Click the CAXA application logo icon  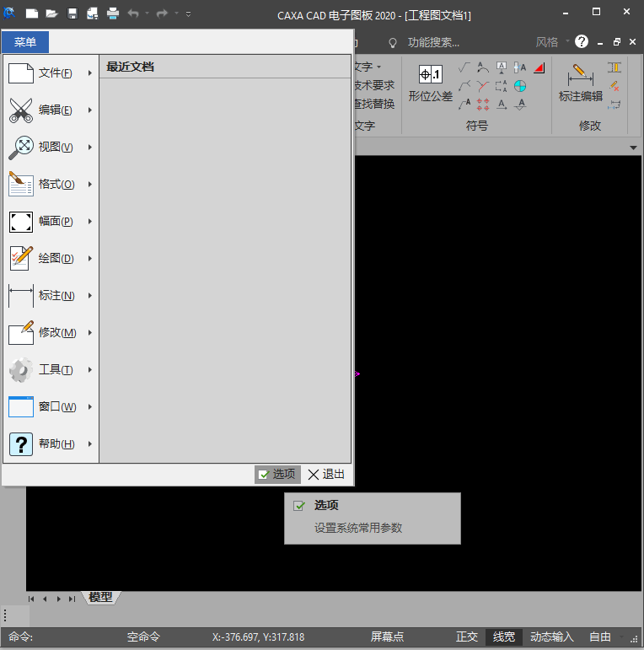[x=9, y=13]
